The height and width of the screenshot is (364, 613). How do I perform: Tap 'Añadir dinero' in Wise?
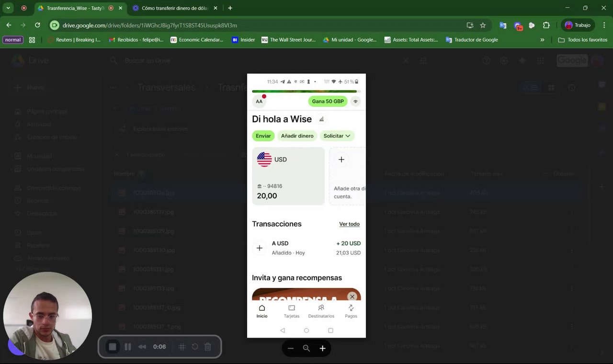click(297, 136)
